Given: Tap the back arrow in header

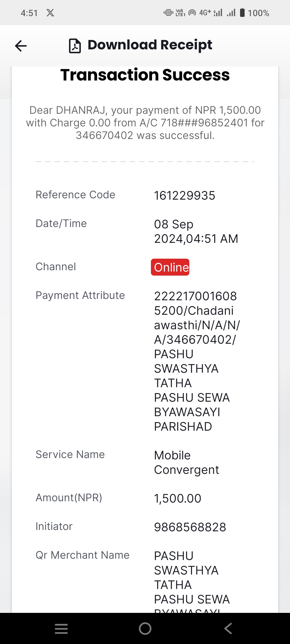Looking at the screenshot, I should click(21, 46).
